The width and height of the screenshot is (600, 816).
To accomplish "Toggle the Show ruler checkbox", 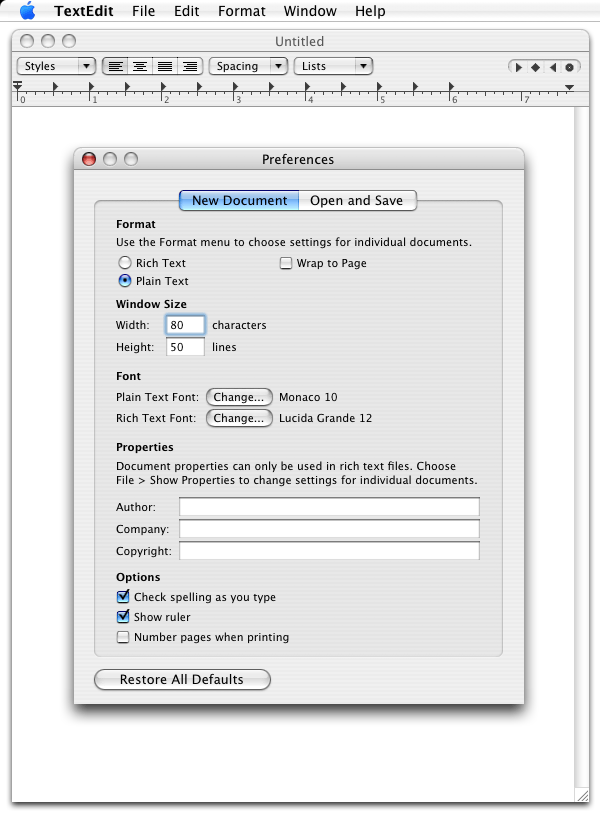I will [123, 617].
